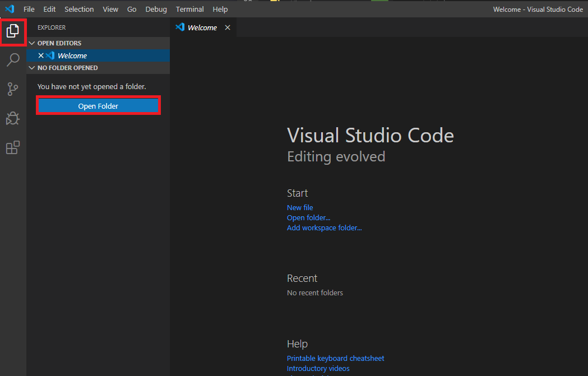Open the Edit menu

(49, 10)
